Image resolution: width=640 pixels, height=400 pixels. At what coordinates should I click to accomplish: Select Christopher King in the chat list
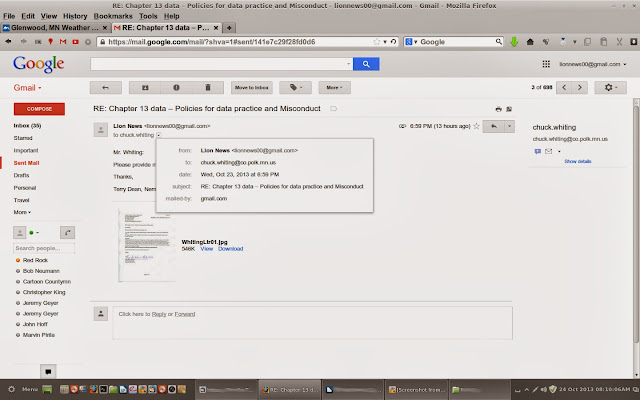tap(44, 292)
